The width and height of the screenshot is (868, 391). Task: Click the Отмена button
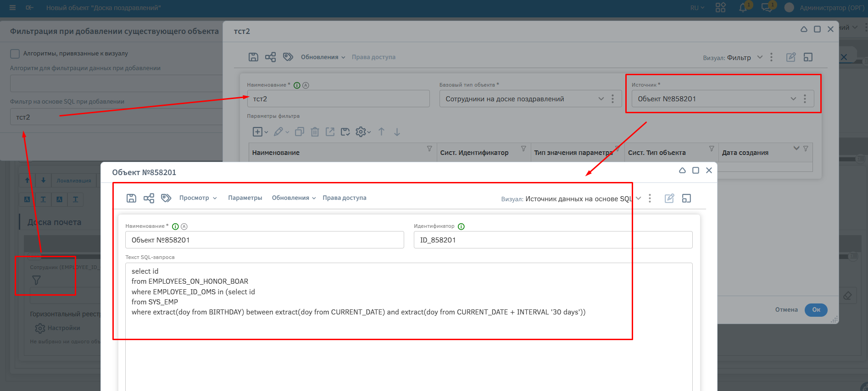(x=786, y=310)
